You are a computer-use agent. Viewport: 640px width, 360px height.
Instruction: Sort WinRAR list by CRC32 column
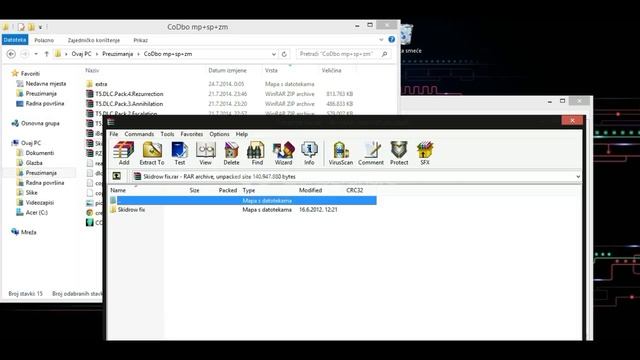(x=354, y=190)
